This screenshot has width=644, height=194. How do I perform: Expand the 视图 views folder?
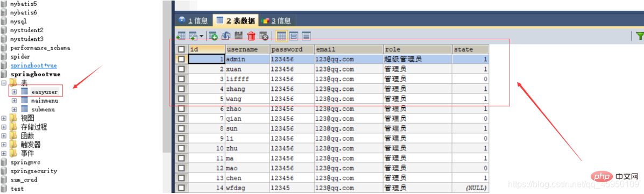click(4, 118)
